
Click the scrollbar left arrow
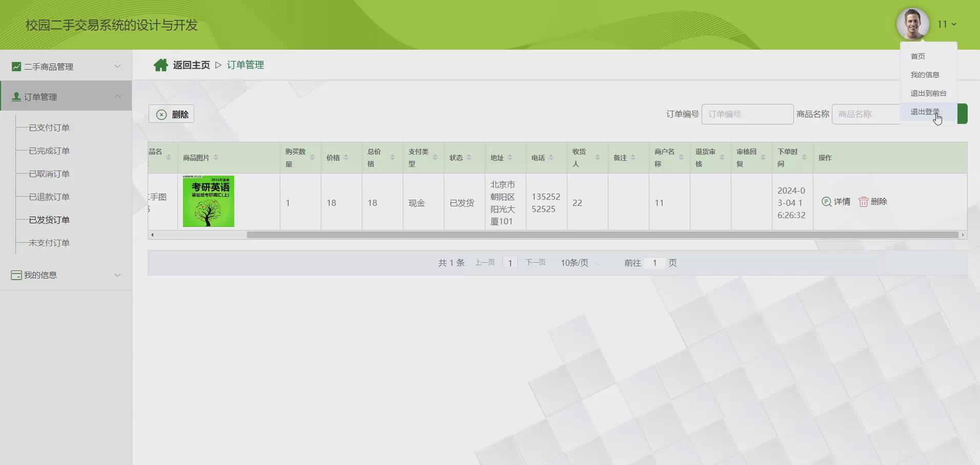click(x=152, y=235)
